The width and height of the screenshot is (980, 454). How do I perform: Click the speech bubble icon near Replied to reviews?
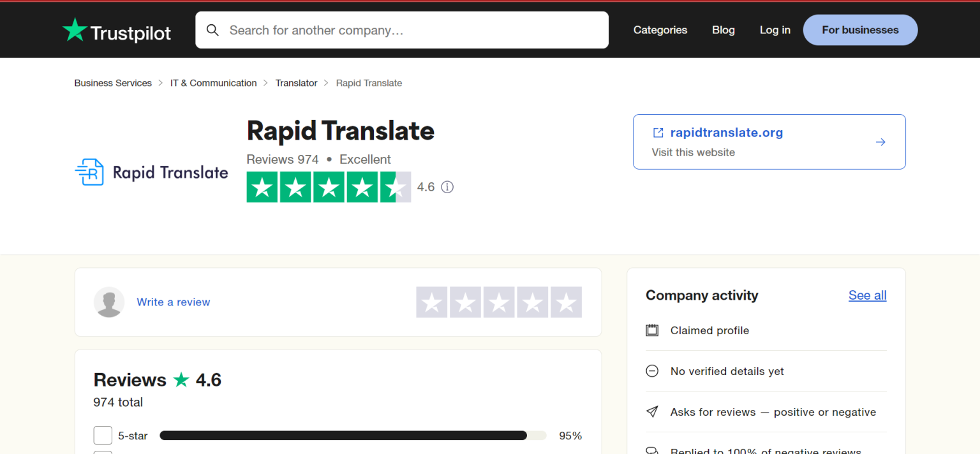651,450
